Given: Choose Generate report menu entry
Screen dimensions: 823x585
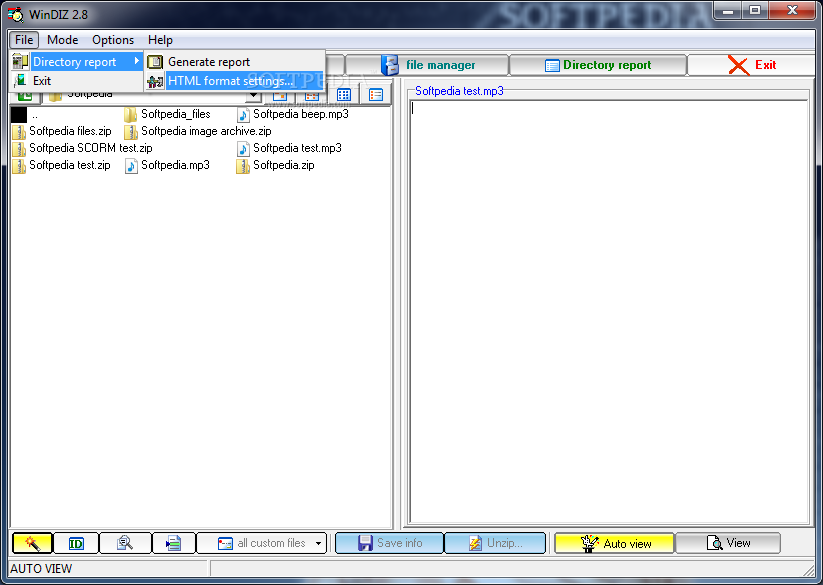Looking at the screenshot, I should point(235,62).
